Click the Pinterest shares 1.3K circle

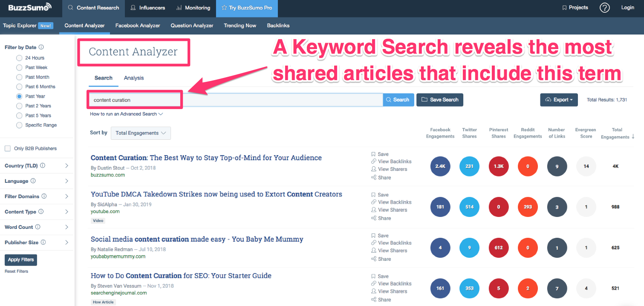pyautogui.click(x=499, y=166)
